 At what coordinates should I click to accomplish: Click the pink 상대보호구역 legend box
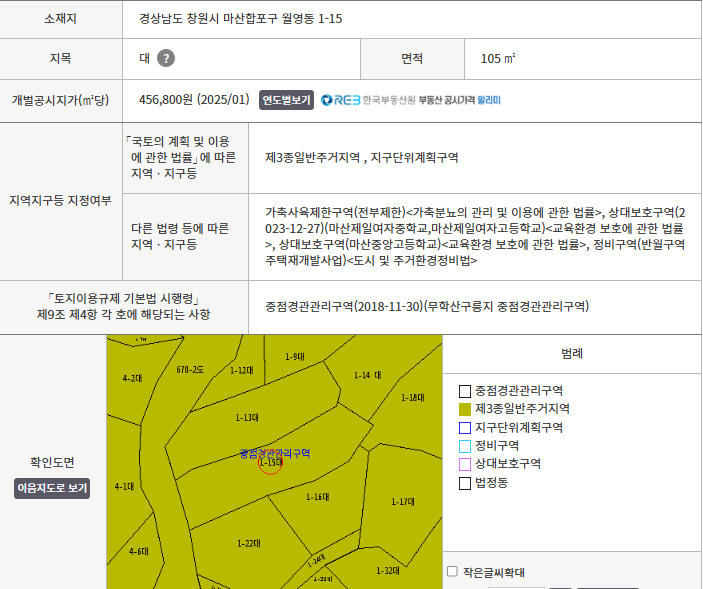click(464, 463)
